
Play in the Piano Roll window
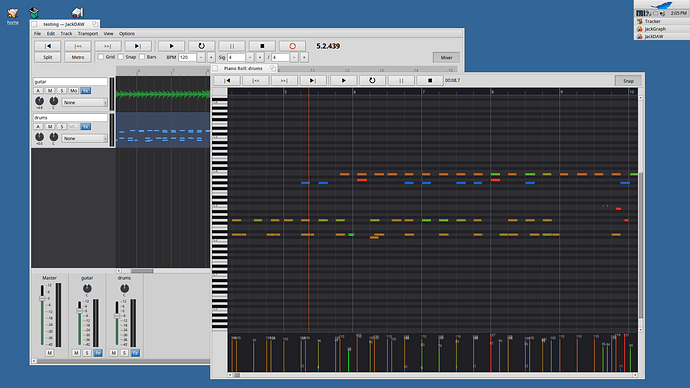pyautogui.click(x=344, y=81)
